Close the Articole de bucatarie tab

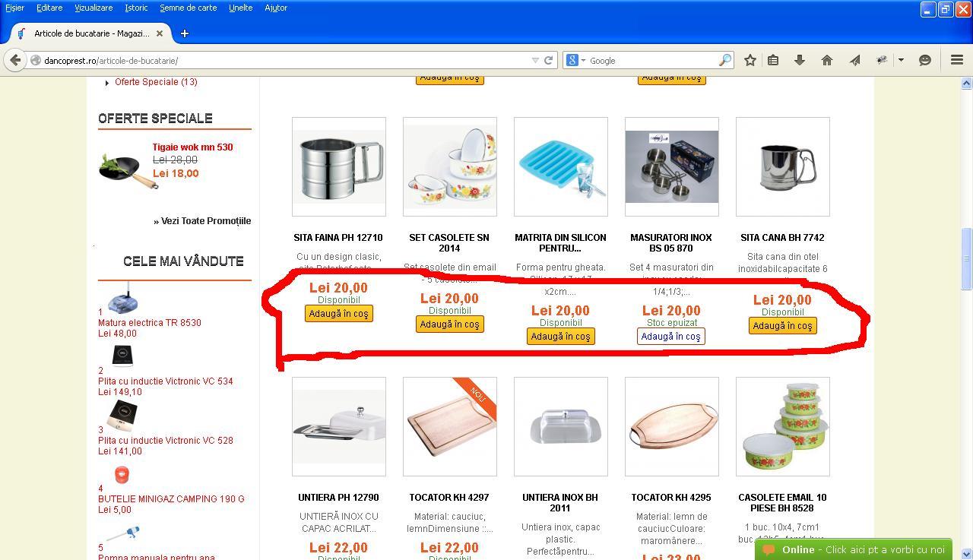coord(160,33)
